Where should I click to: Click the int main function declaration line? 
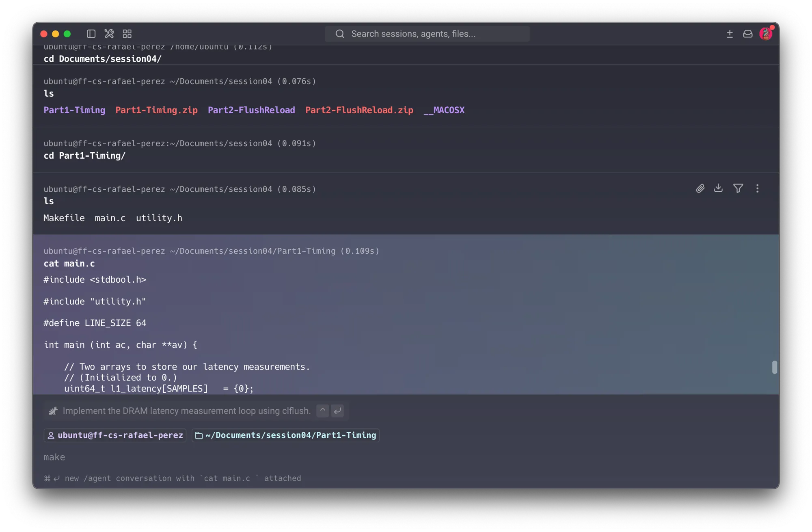[120, 345]
